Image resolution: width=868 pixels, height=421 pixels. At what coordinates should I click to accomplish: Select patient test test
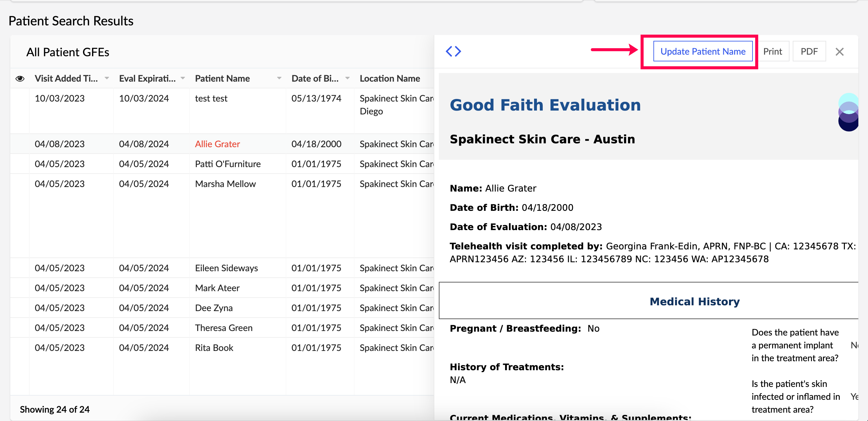click(211, 98)
